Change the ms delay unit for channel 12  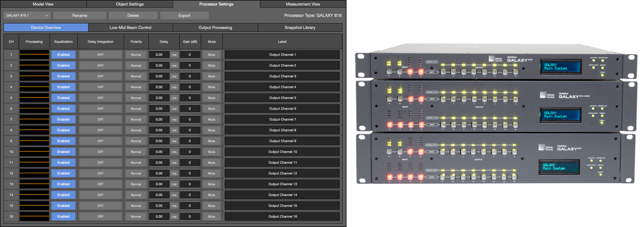coord(174,173)
